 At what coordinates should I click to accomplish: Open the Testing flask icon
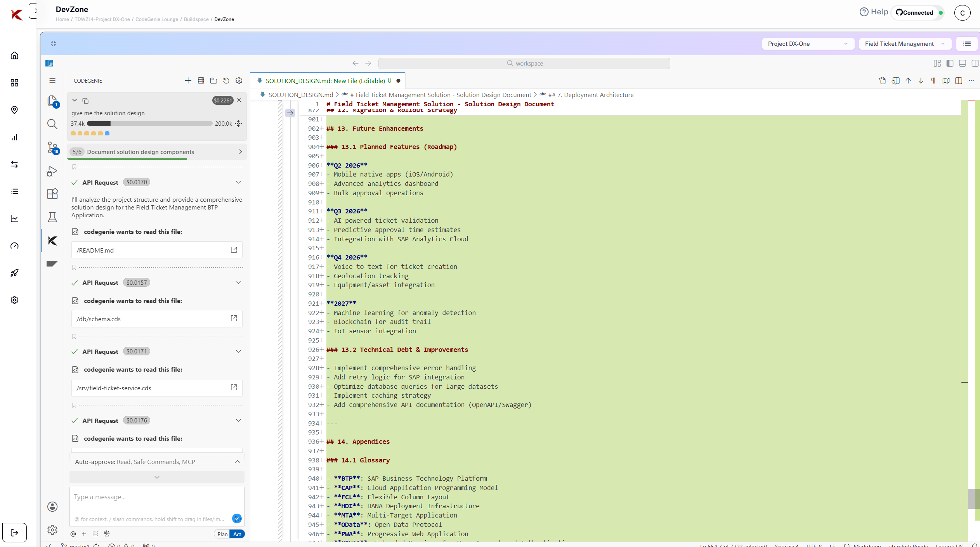pyautogui.click(x=52, y=217)
